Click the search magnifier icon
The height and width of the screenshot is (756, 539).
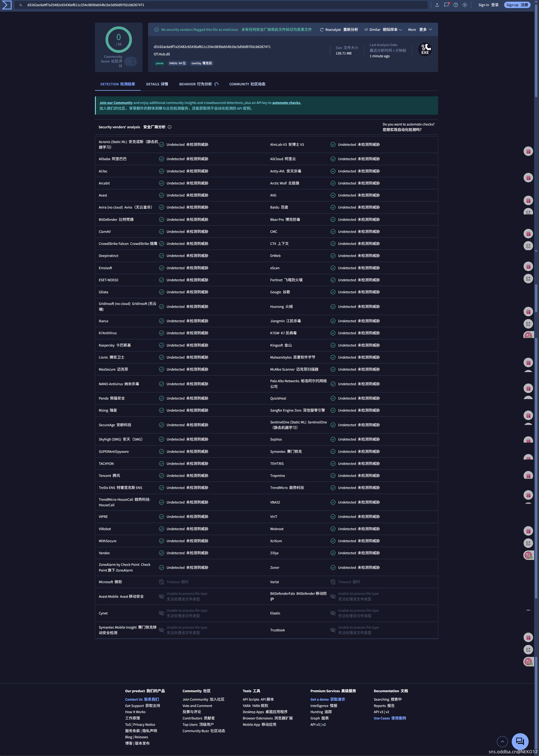pyautogui.click(x=21, y=5)
